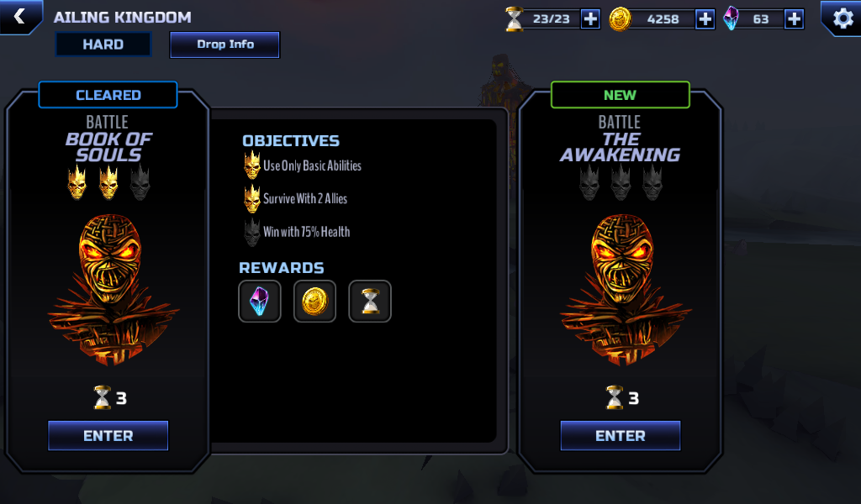Click the Book of Souls Eddie portrait

113,290
